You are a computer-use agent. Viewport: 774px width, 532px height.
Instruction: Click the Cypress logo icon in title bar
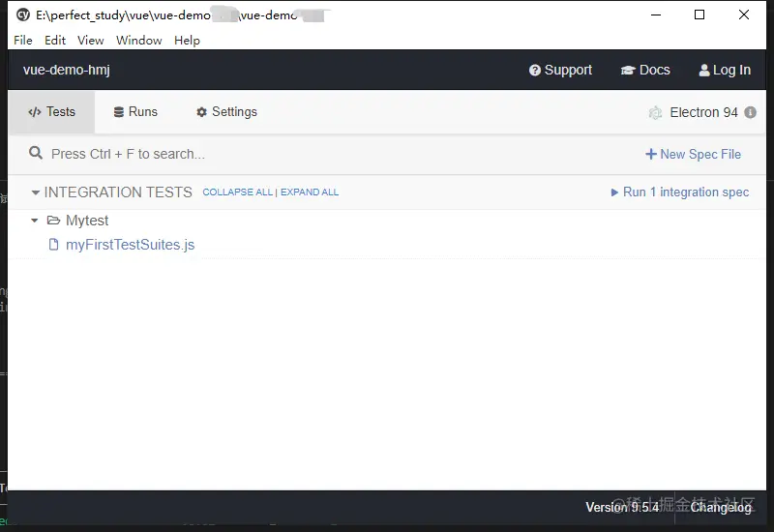tap(22, 15)
